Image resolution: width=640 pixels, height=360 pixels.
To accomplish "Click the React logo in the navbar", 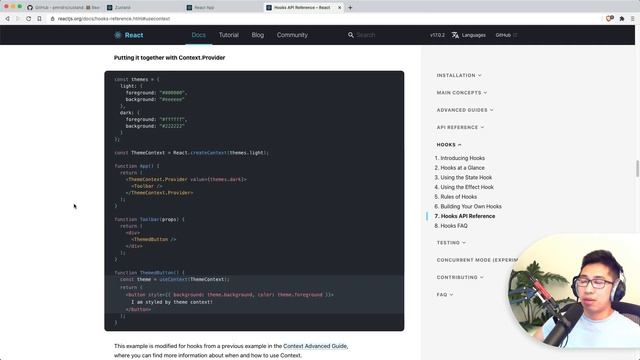I will (x=129, y=35).
